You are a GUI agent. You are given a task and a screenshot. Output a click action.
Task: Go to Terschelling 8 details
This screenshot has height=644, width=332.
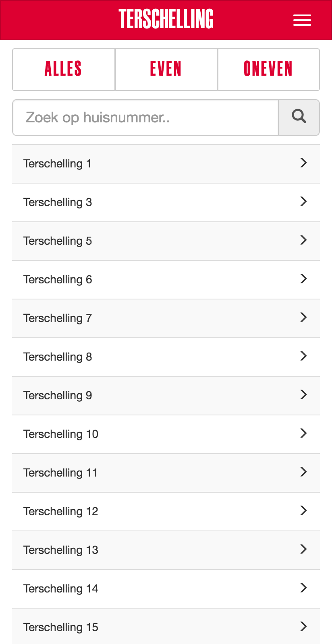tap(166, 357)
